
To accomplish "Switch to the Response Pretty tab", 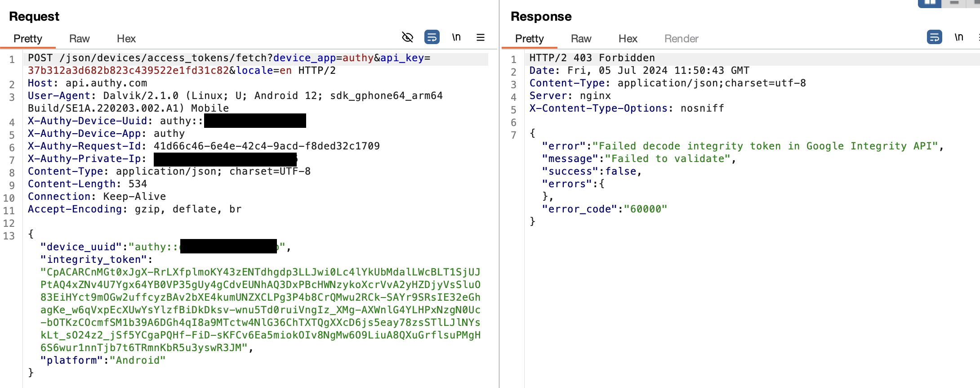I will (x=530, y=39).
